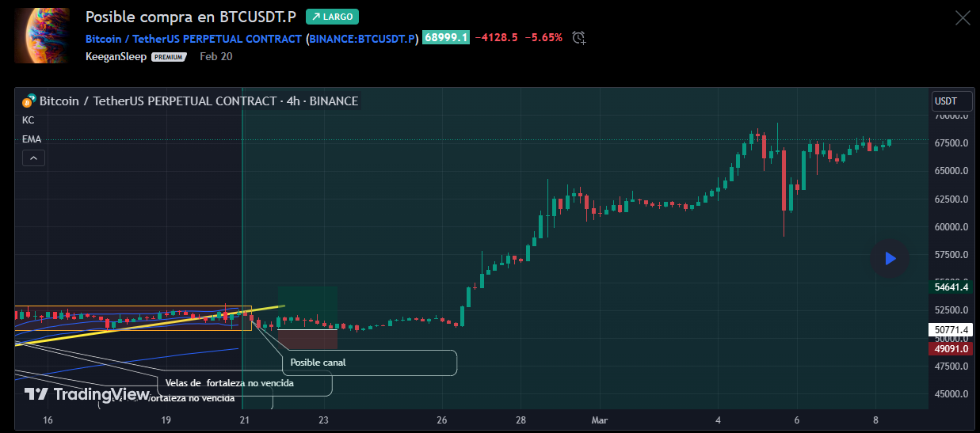Open the Bitcoin / TetherUS PERPETUAL CONTRACT link

[193, 38]
